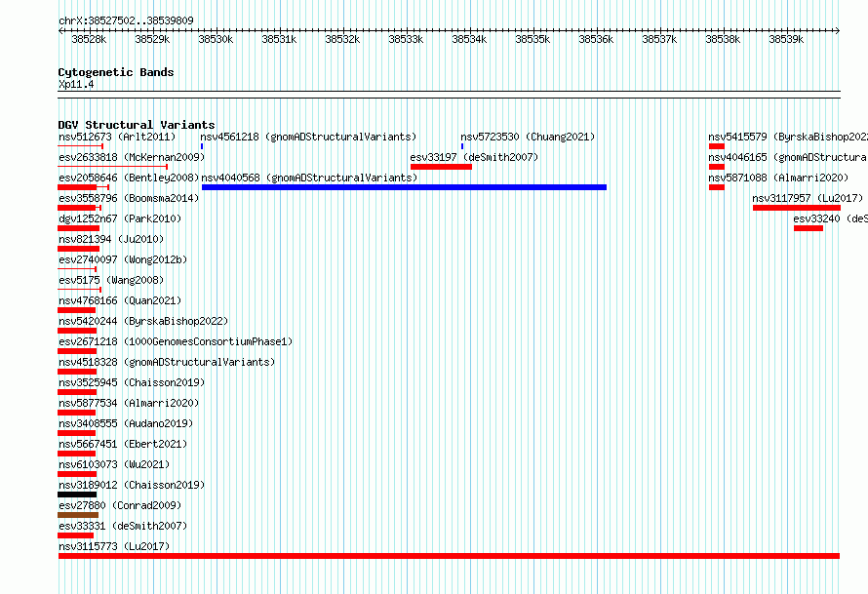
Task: Open esv27880 (Conrad2009) variant
Action: coord(120,505)
